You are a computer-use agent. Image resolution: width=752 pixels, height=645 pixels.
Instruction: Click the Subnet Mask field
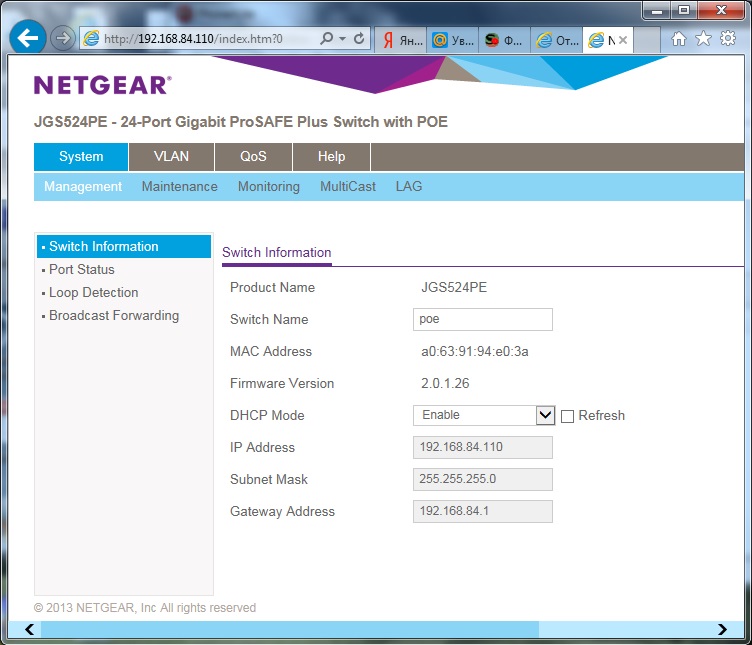tap(482, 480)
